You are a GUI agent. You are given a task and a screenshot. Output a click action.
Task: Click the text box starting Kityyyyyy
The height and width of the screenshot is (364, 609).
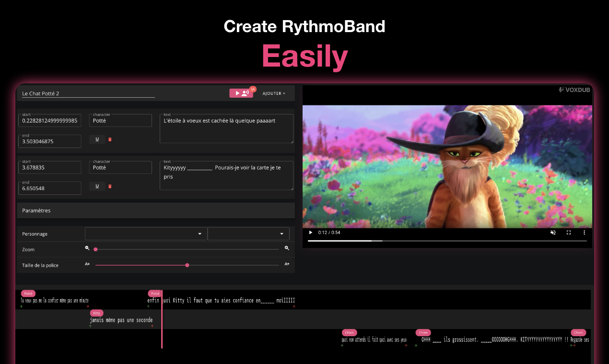[x=226, y=175]
